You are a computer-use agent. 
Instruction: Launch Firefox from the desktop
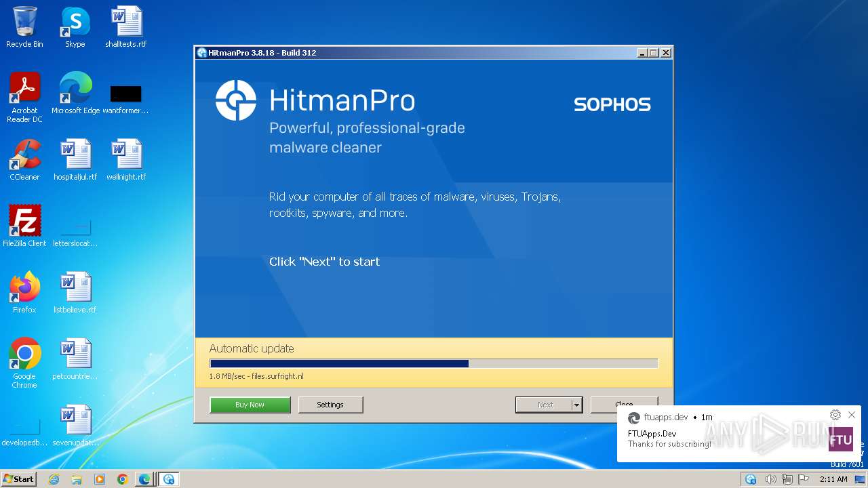pos(24,292)
